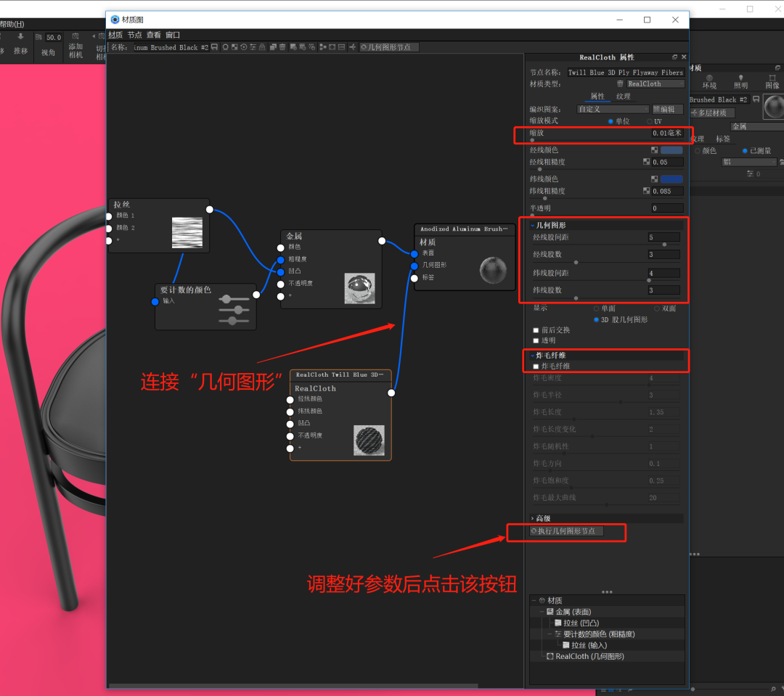
Task: Click the duplicate icon in the graph toolbar
Action: click(273, 47)
